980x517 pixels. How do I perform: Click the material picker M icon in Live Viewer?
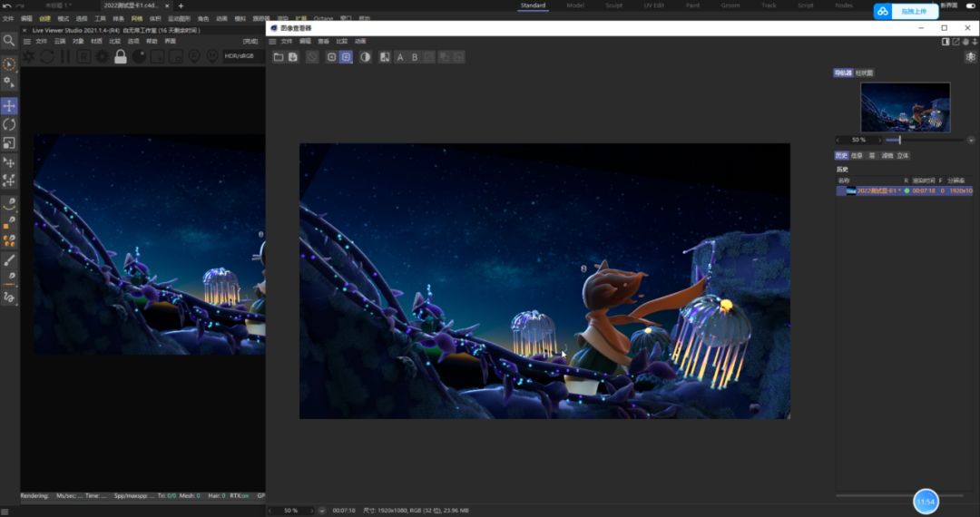[x=212, y=57]
